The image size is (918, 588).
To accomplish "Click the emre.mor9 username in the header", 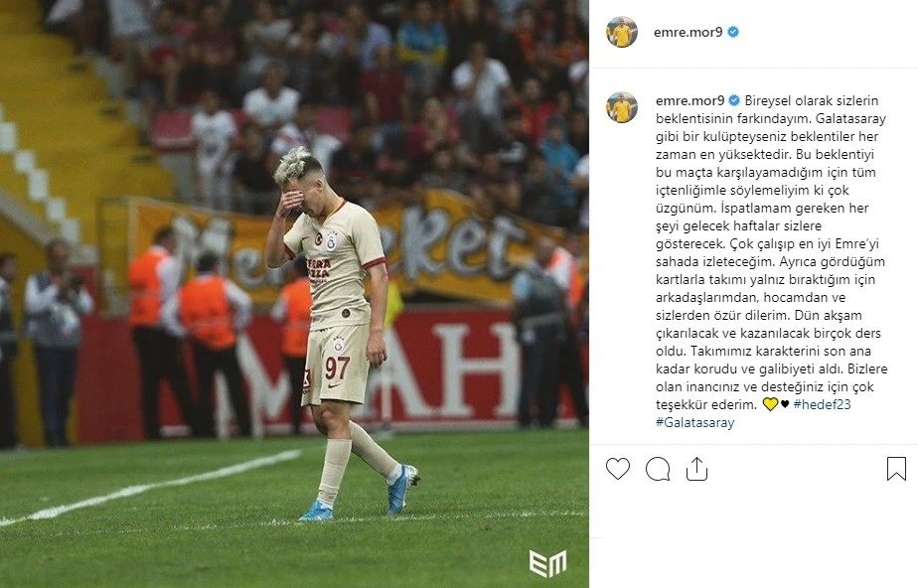I will [x=688, y=32].
